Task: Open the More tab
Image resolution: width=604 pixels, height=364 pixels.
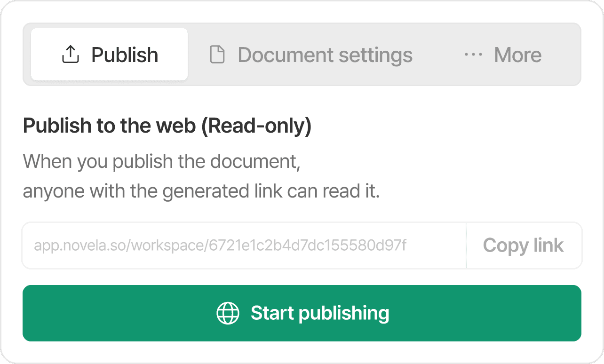Action: pos(503,55)
